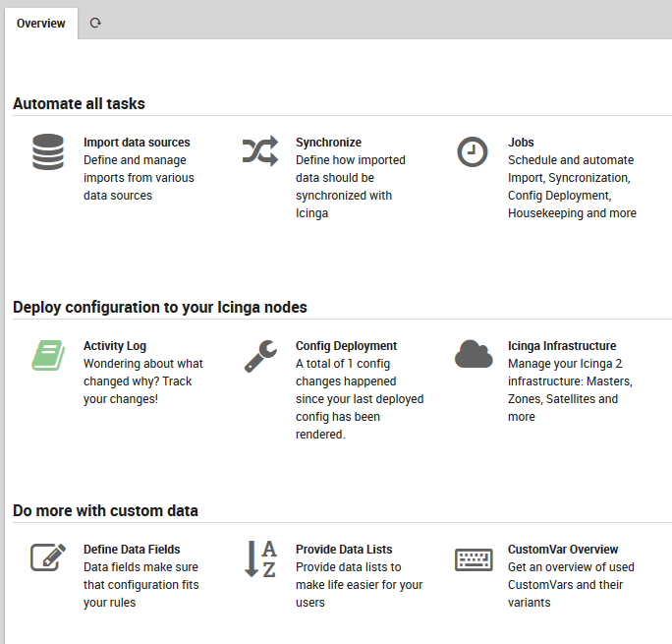Open the Define Data Fields link
This screenshot has height=644, width=672.
click(x=132, y=550)
